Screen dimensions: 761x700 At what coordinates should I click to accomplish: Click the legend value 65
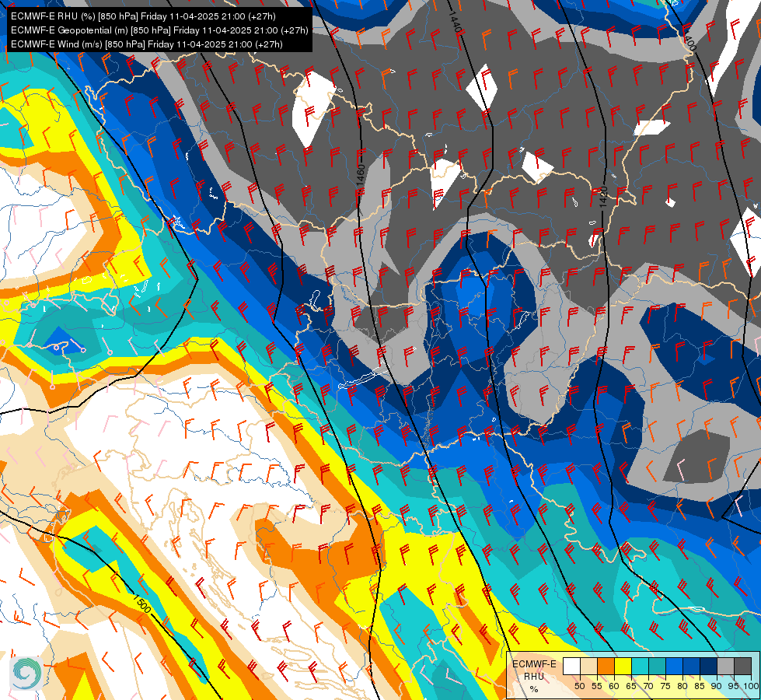pos(631,687)
